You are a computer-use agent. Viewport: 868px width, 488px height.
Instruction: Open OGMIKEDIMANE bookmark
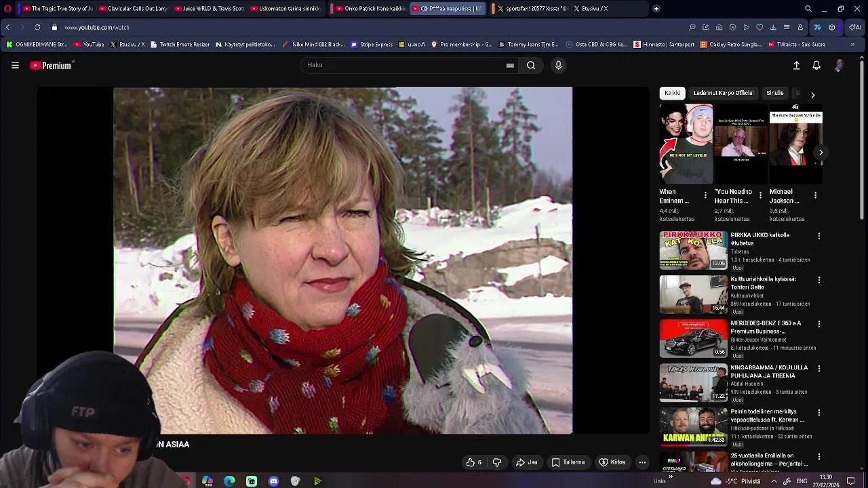point(37,45)
